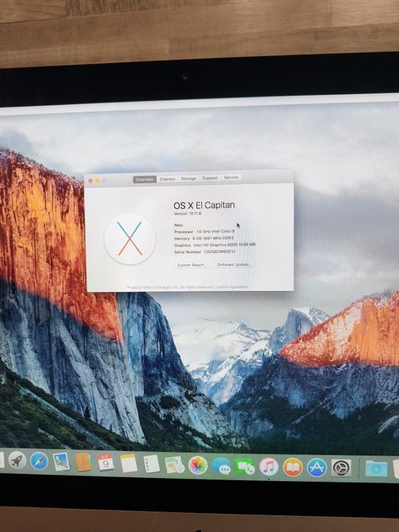Open Calendar showing 9 in dock
The width and height of the screenshot is (399, 532).
106,462
